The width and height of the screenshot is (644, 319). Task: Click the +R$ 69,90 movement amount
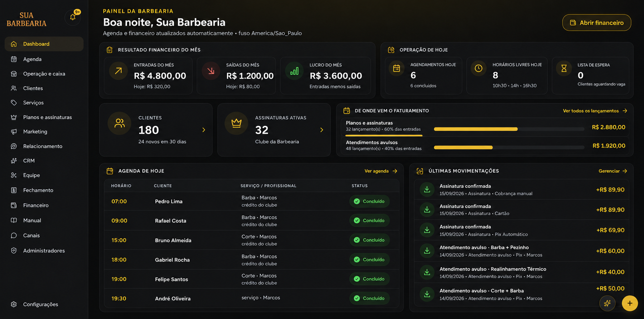(x=610, y=230)
